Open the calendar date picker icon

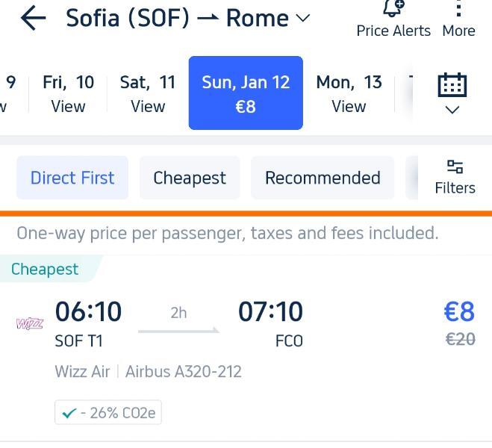pos(452,85)
